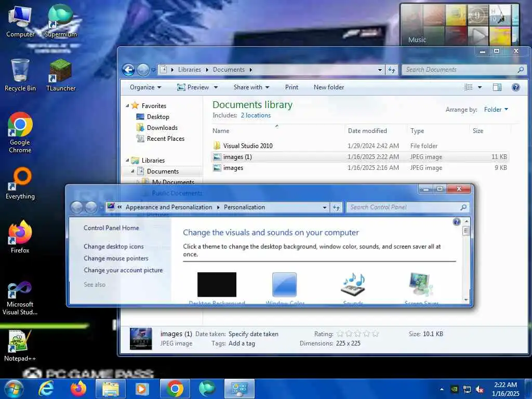Open Microsoft Visual Studio desktop shortcut

(20, 299)
